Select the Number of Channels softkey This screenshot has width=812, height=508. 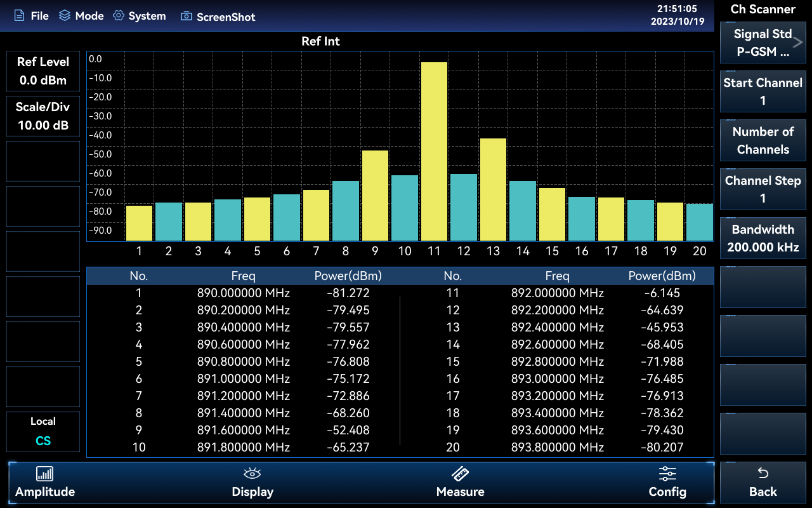[x=763, y=140]
